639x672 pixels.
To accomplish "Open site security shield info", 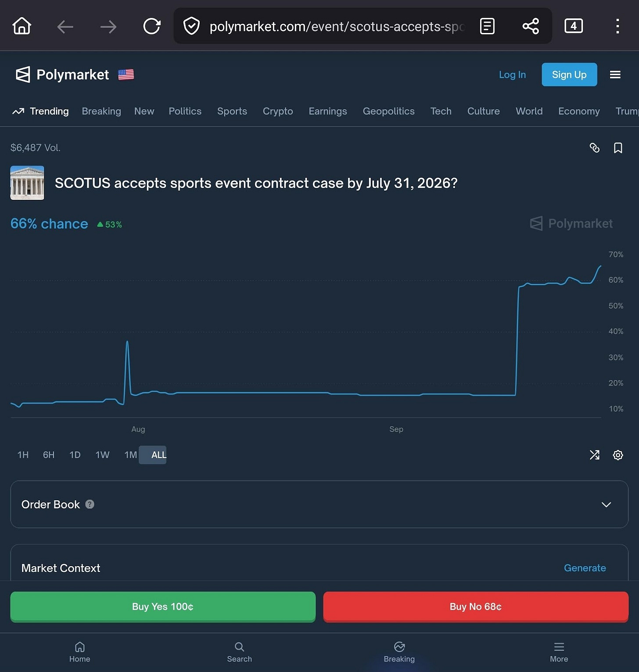I will click(x=191, y=26).
